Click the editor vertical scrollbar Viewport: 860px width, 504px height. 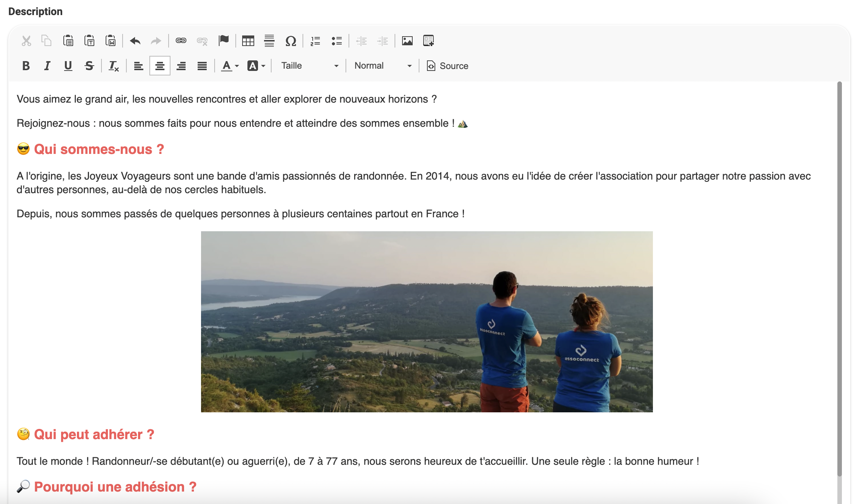click(x=839, y=279)
